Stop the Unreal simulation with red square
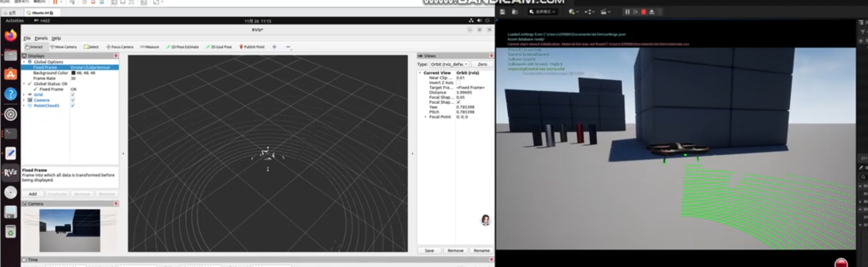The height and width of the screenshot is (267, 868). [643, 12]
